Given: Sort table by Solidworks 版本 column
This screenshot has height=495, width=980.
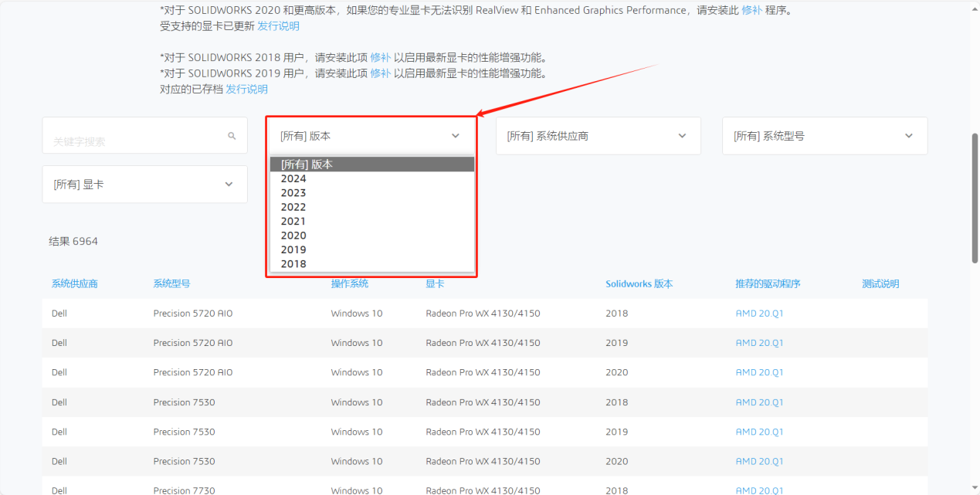Looking at the screenshot, I should click(x=639, y=283).
